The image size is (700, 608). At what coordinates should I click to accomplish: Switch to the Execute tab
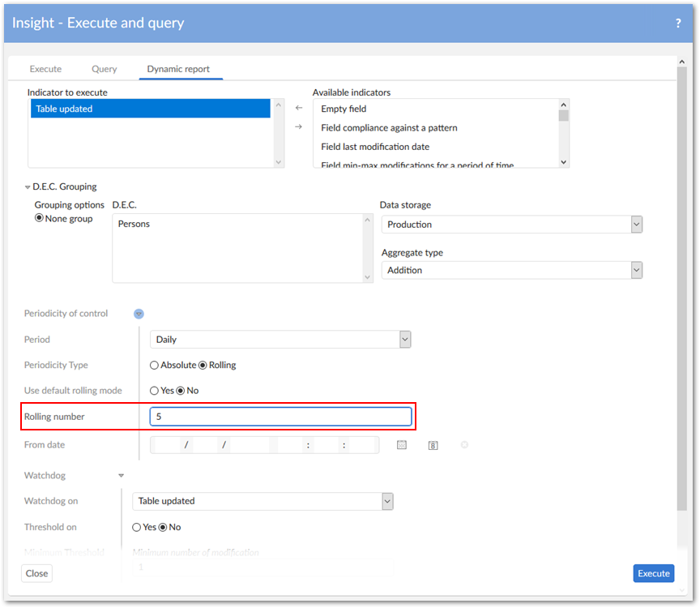(x=45, y=69)
